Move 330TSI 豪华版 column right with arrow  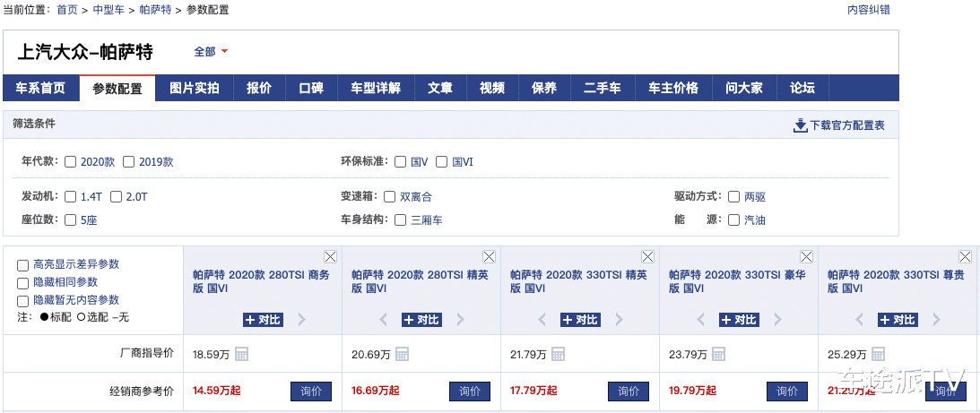[x=778, y=320]
